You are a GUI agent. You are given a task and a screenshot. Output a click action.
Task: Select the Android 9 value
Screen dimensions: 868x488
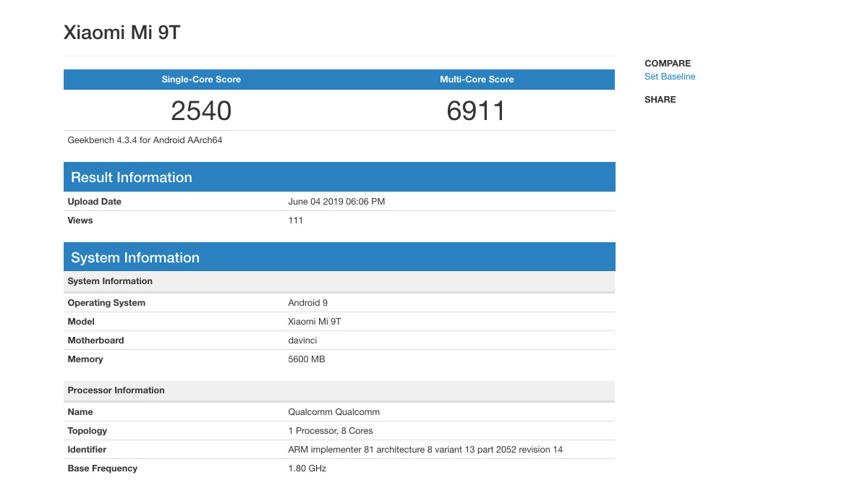(307, 303)
